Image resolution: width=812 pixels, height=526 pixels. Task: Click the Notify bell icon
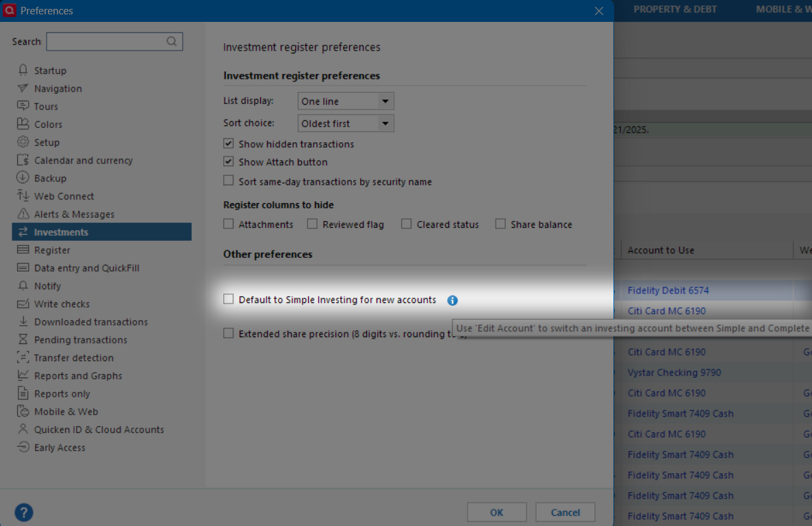coord(23,285)
